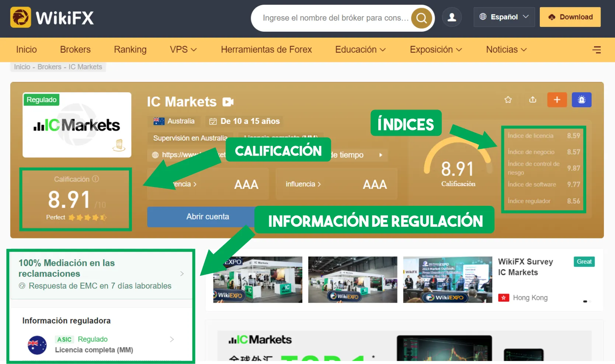615x364 pixels.
Task: Click the calendar icon beside De 10 a 15 años
Action: (x=213, y=121)
